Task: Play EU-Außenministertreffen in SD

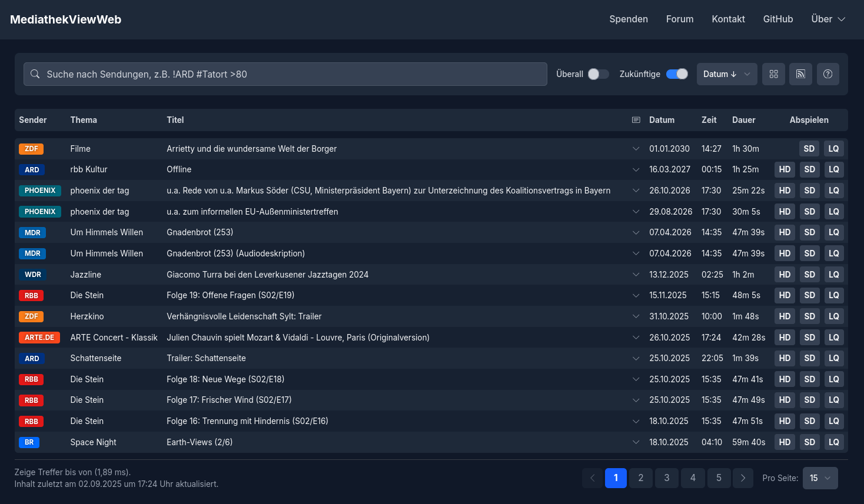Action: pyautogui.click(x=809, y=212)
